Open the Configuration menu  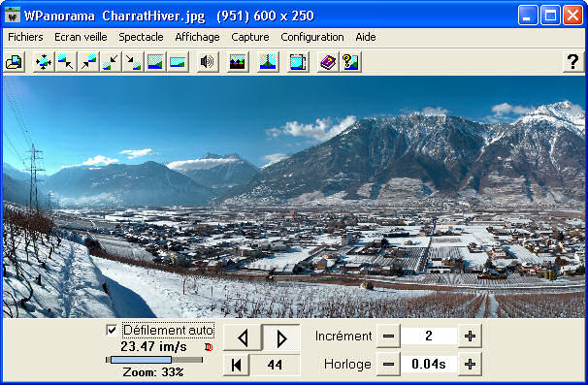pyautogui.click(x=312, y=37)
